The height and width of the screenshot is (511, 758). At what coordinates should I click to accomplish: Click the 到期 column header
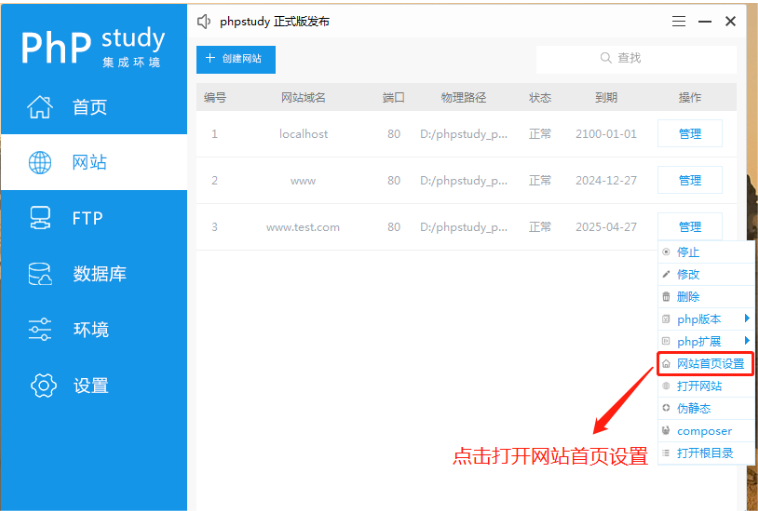tap(606, 98)
